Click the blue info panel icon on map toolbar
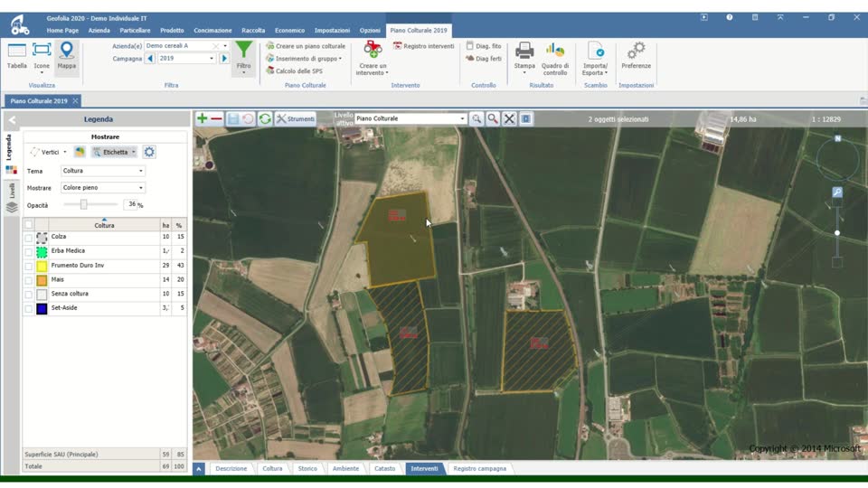 (x=526, y=118)
